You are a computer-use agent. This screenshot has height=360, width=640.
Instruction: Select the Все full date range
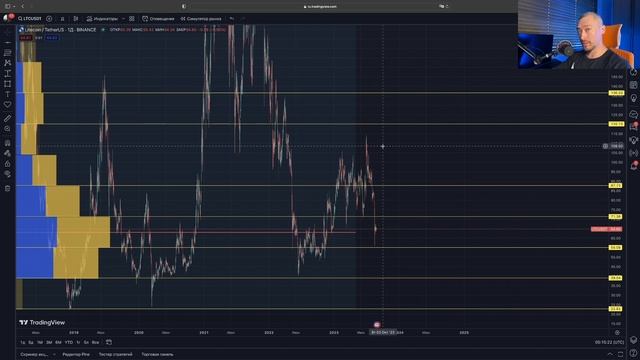click(96, 342)
